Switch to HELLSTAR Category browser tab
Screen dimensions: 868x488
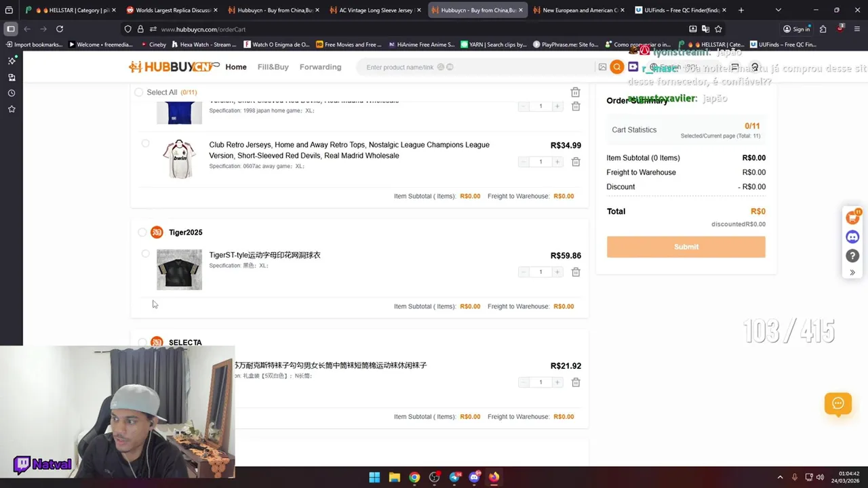(x=71, y=10)
